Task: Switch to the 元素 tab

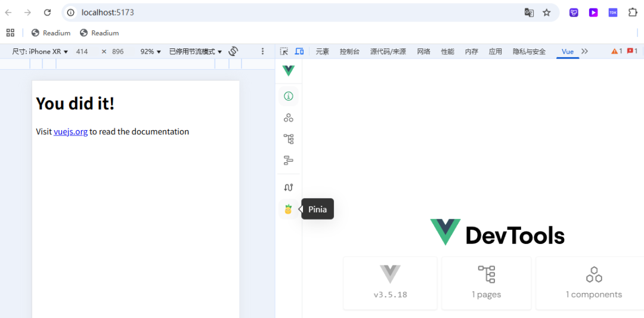Action: click(323, 51)
